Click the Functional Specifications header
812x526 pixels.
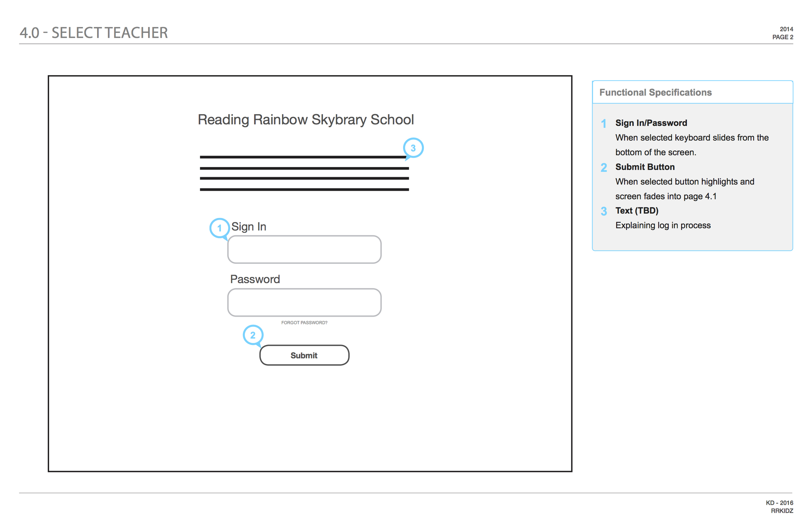point(655,93)
